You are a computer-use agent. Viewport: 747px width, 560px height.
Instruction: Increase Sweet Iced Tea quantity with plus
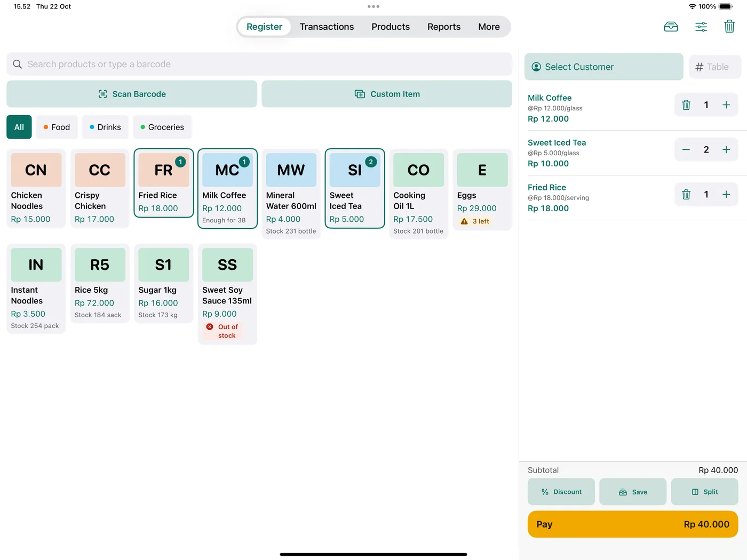point(726,150)
